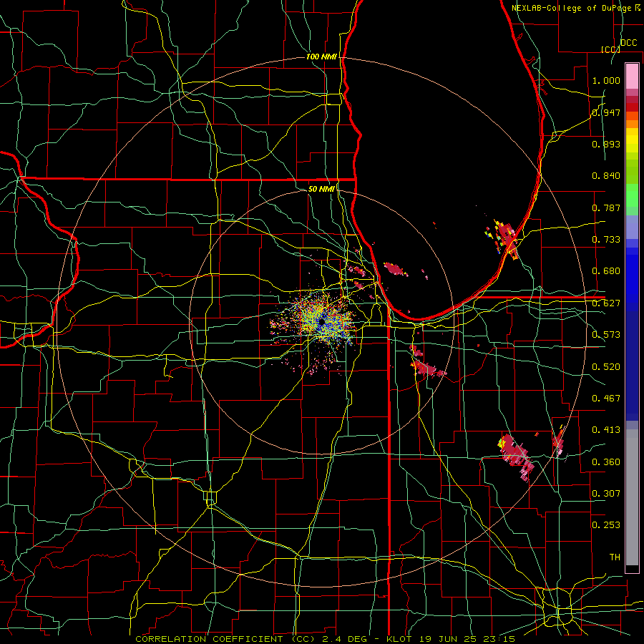Screen dimensions: 644x644
Task: Click the 0.573 scale value
Action: [x=606, y=335]
